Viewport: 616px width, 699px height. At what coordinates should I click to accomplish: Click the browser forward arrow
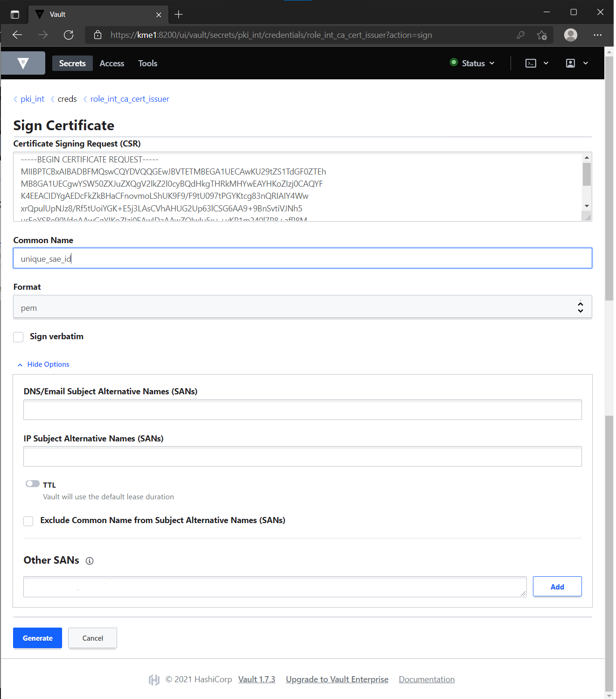click(43, 35)
